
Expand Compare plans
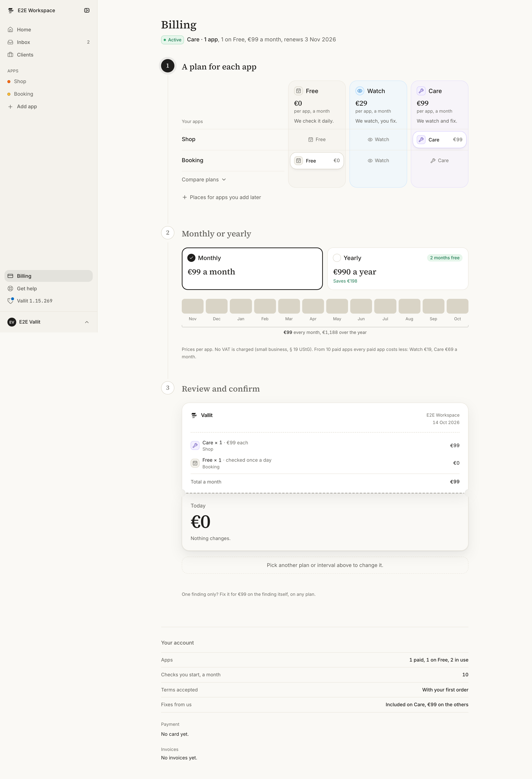tap(204, 180)
